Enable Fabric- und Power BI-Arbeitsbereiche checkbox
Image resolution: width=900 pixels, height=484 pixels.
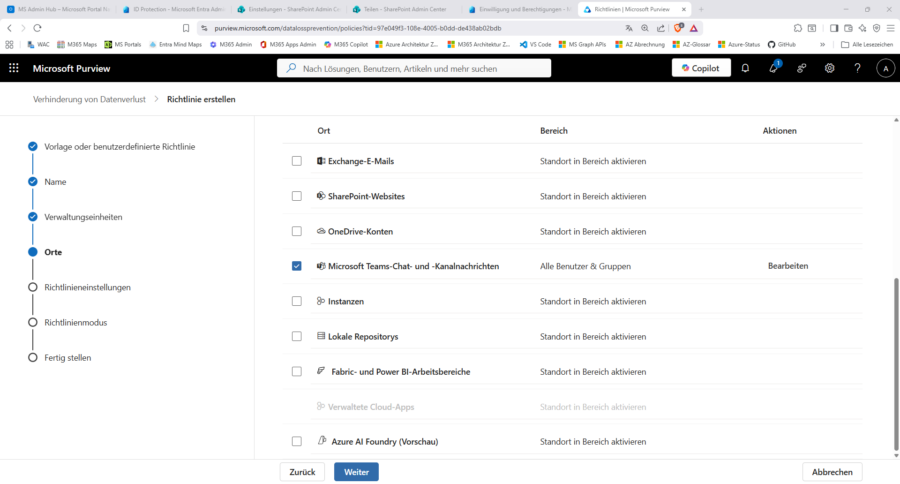point(297,371)
